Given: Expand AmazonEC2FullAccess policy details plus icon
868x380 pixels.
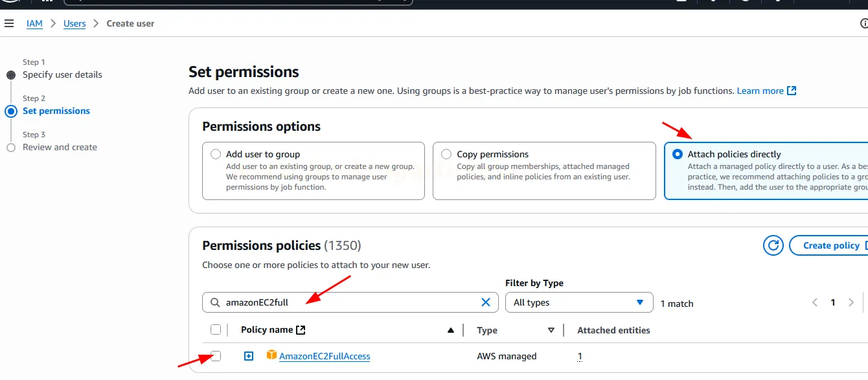Looking at the screenshot, I should 249,356.
